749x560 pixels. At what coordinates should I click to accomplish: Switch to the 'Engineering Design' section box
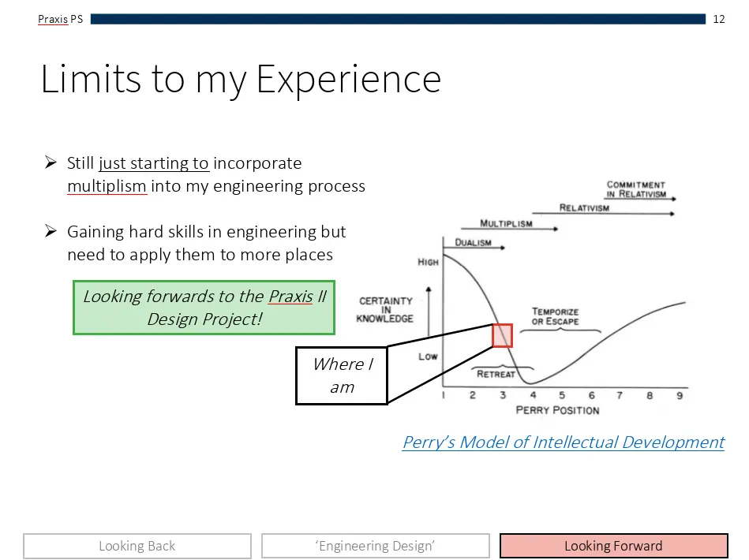click(375, 546)
